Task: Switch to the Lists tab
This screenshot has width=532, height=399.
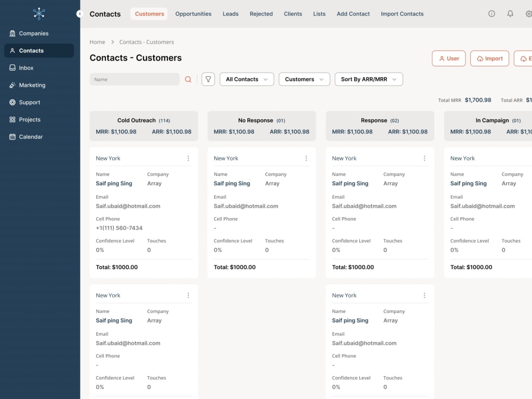Action: [319, 14]
